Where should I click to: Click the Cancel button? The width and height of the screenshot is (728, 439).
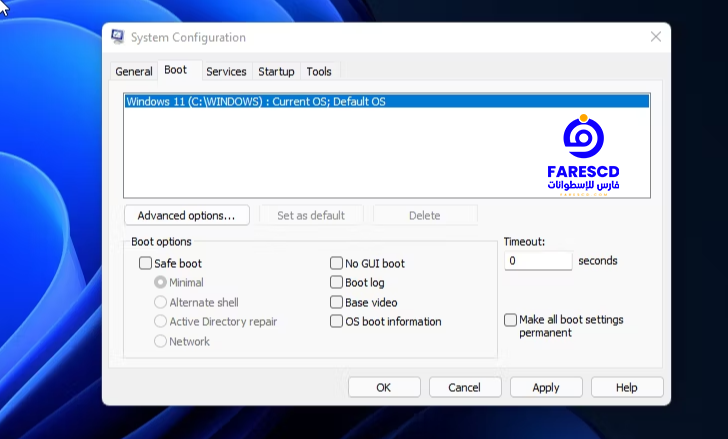tap(465, 387)
